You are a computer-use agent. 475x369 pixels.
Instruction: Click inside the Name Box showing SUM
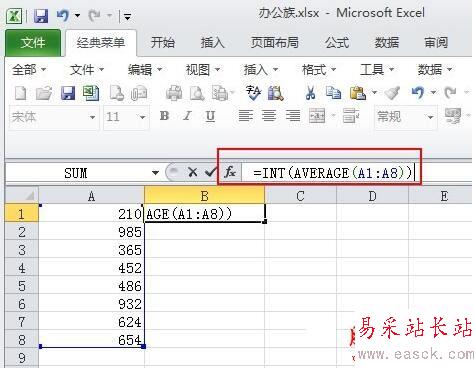click(x=76, y=173)
